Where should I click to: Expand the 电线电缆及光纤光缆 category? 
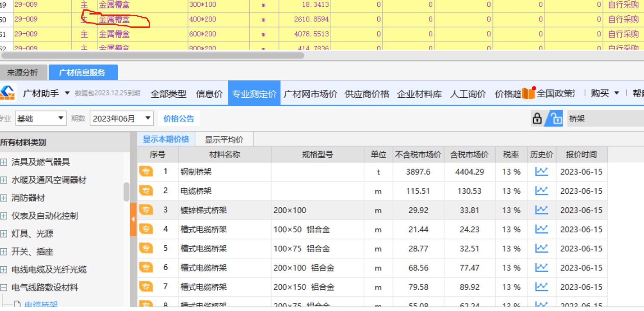tap(3, 270)
